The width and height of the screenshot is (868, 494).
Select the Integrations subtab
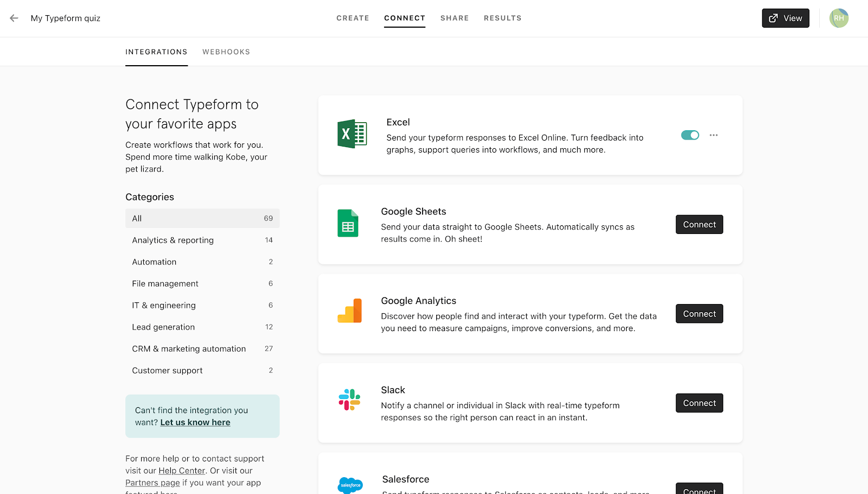point(156,52)
